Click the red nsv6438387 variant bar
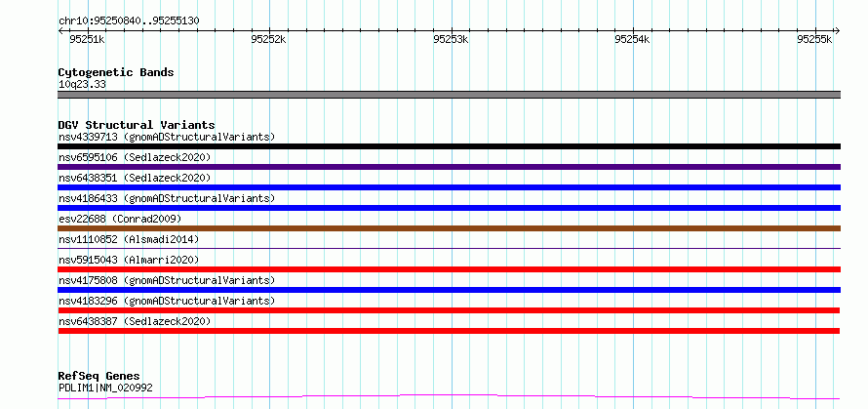The width and height of the screenshot is (868, 409). click(449, 331)
